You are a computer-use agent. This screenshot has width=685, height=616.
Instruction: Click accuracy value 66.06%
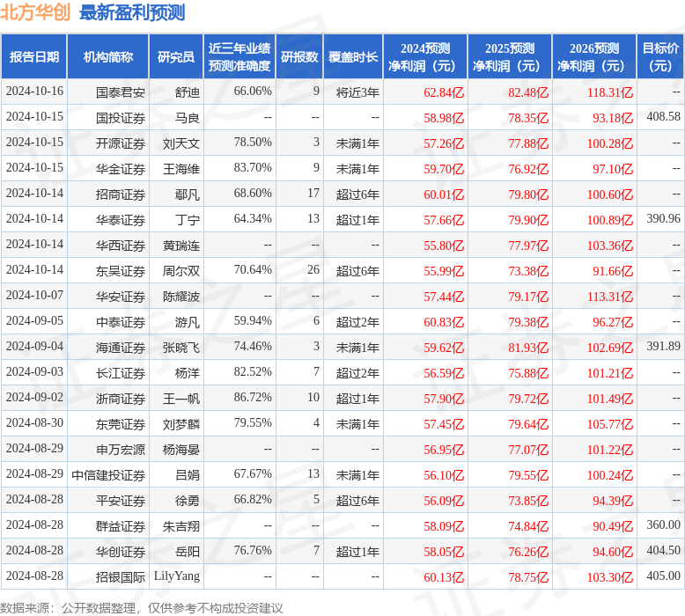pos(253,91)
